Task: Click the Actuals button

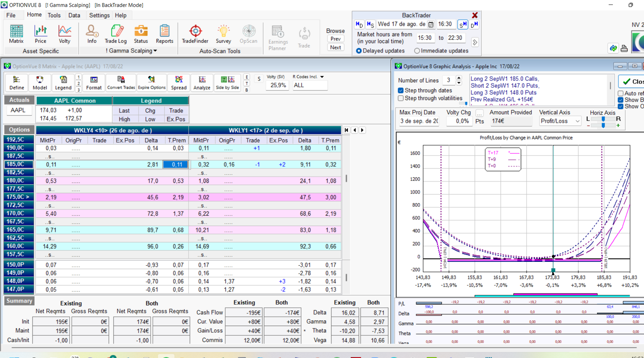Action: click(x=19, y=100)
